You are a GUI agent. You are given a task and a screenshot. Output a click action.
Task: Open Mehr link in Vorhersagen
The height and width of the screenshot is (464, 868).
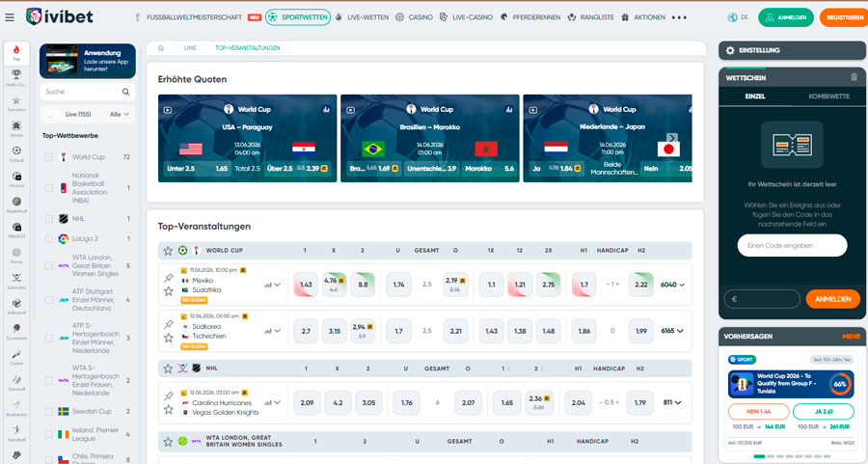[851, 337]
